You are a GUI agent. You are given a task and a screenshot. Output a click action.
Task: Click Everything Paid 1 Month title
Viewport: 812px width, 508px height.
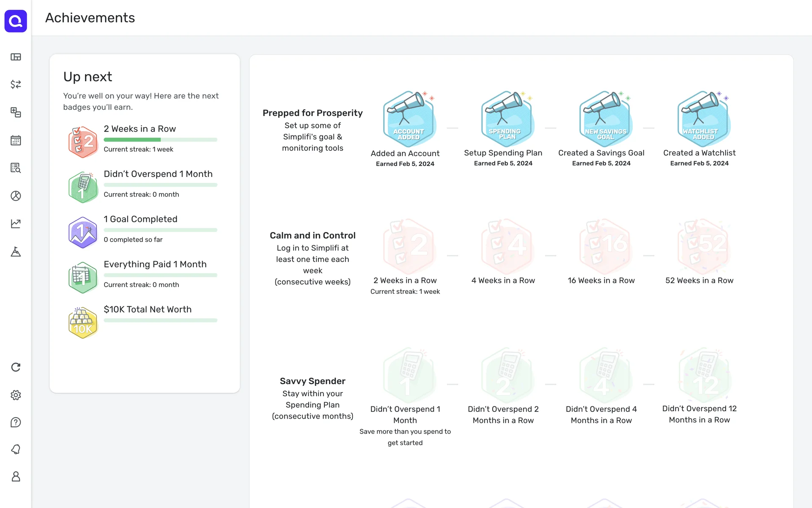tap(155, 264)
